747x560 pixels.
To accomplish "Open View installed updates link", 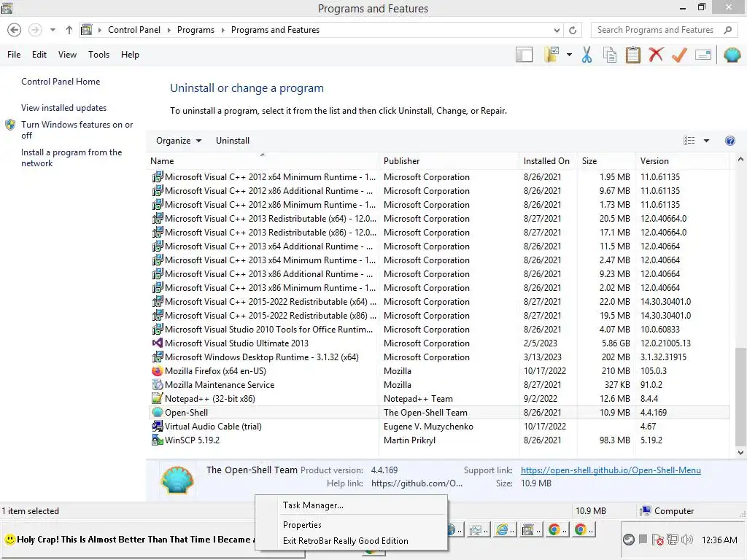I will (64, 108).
